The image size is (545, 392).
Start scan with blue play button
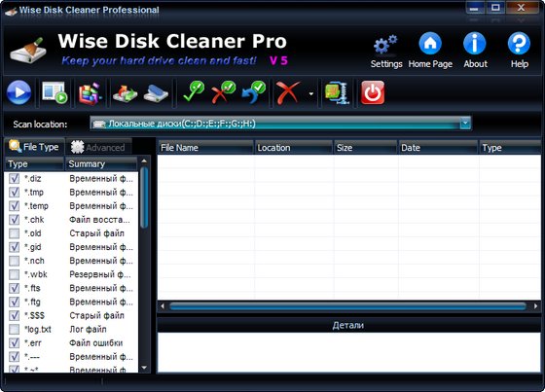click(18, 92)
